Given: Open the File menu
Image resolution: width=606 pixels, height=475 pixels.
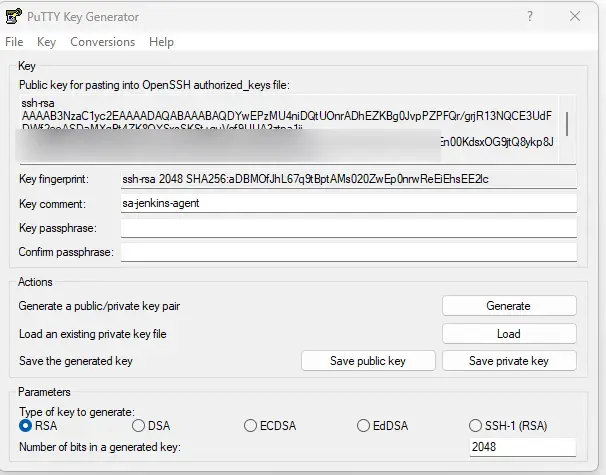Looking at the screenshot, I should (x=14, y=42).
